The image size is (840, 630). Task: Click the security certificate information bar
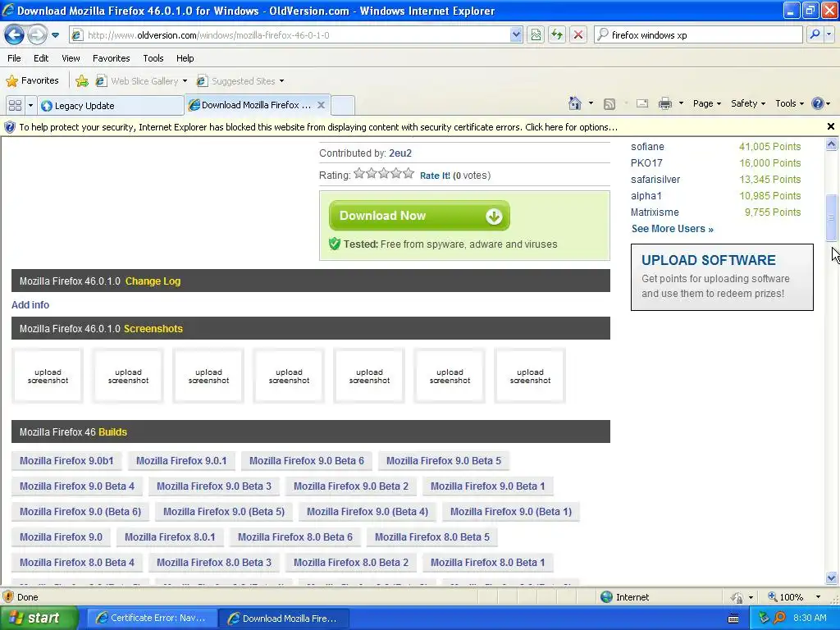point(413,127)
